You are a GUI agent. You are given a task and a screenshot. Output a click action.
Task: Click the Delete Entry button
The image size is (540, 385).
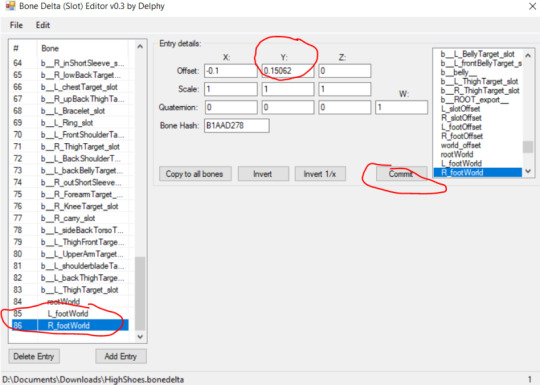(34, 356)
